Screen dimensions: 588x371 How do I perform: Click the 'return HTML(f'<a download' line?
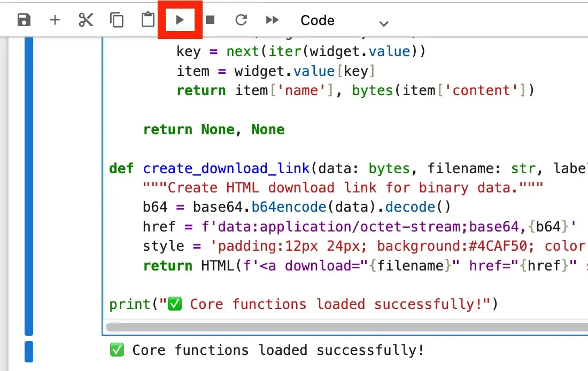point(365,266)
